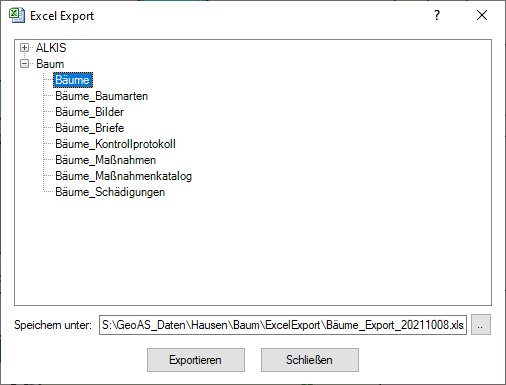Select Bäume_Schädigungen in the tree

click(x=110, y=192)
